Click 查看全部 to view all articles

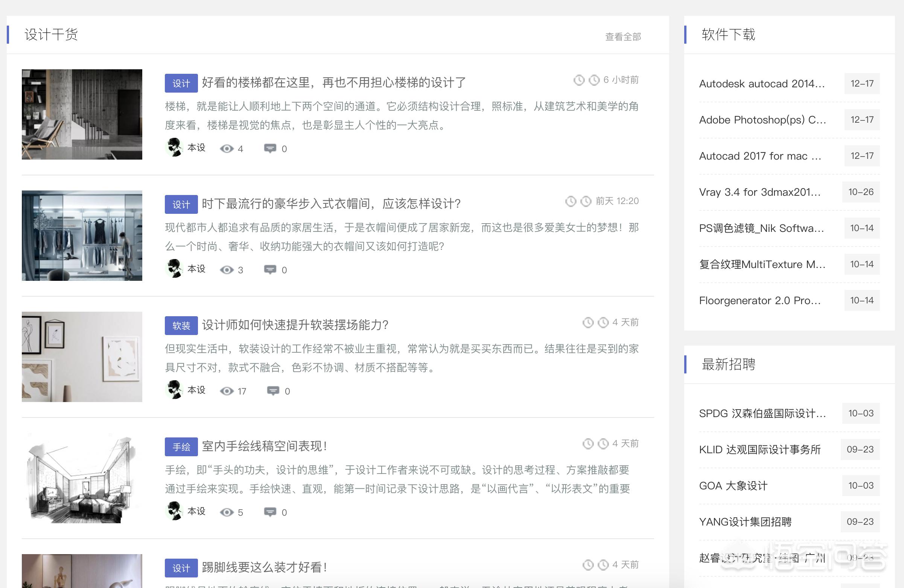622,37
